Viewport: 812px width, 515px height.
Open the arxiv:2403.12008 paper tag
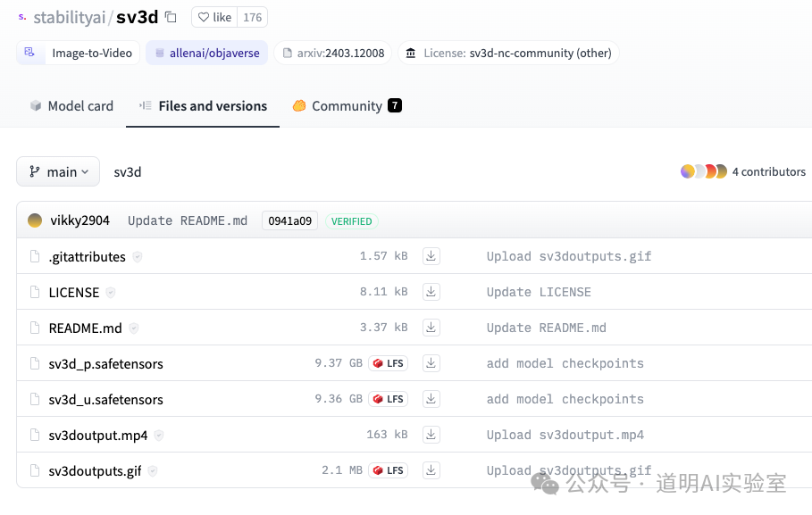pyautogui.click(x=333, y=53)
